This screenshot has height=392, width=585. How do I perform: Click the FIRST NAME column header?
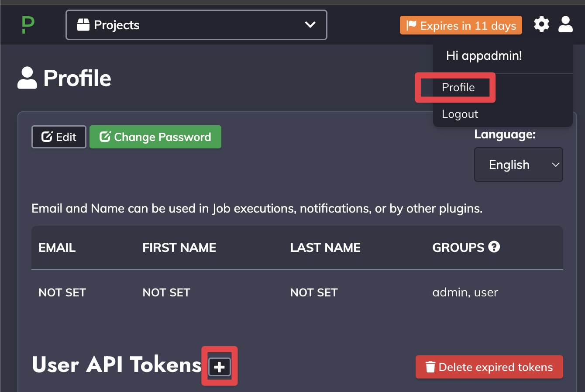179,248
